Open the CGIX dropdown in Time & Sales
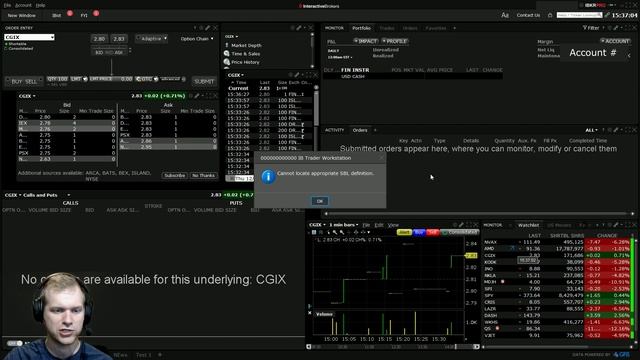This screenshot has height=360, width=640. (x=236, y=75)
